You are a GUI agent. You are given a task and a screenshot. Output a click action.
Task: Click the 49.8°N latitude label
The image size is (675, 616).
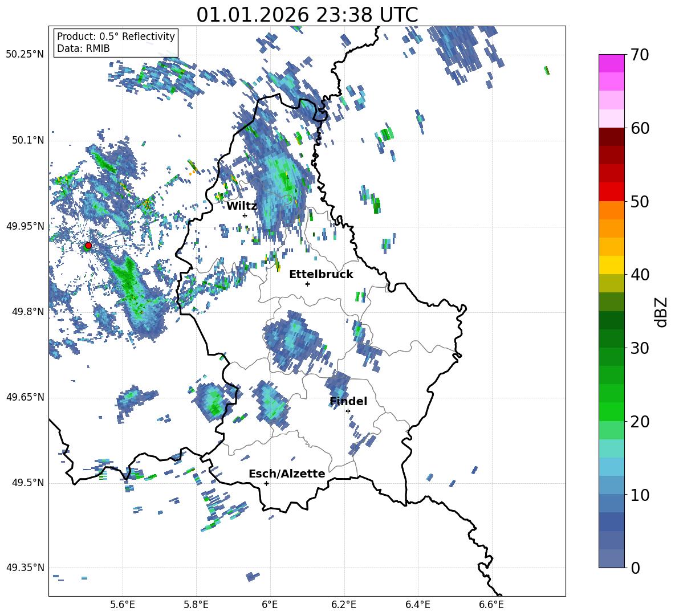27,312
